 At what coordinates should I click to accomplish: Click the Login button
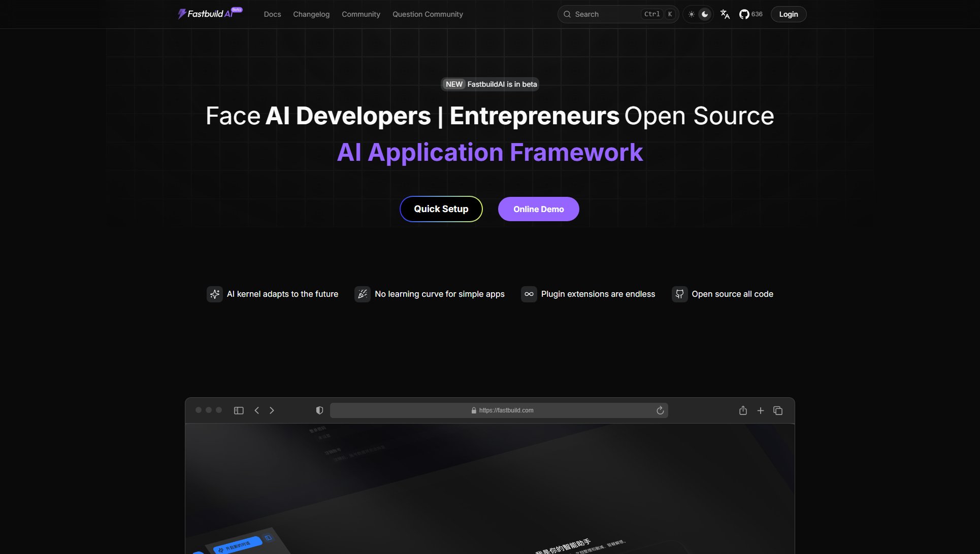(x=788, y=14)
